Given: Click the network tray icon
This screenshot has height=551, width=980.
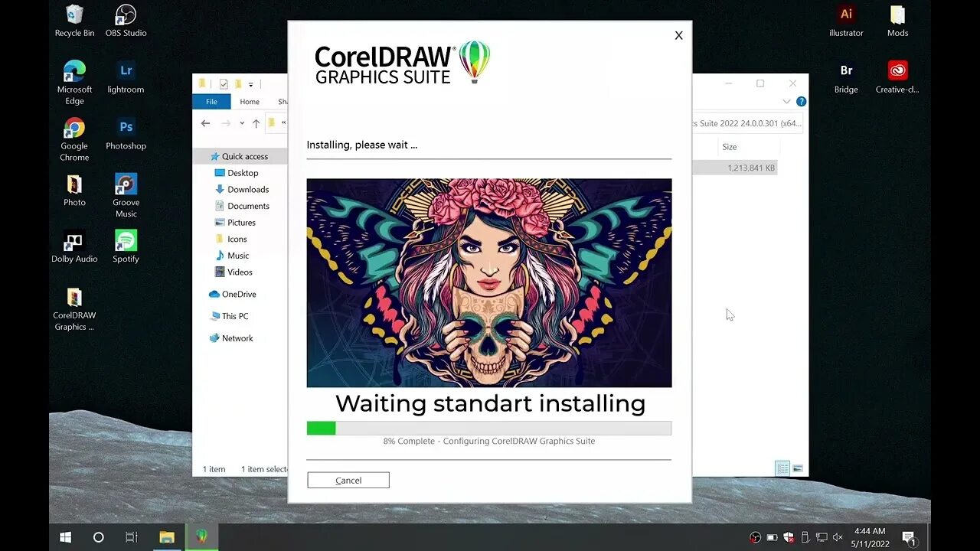Looking at the screenshot, I should click(x=821, y=537).
